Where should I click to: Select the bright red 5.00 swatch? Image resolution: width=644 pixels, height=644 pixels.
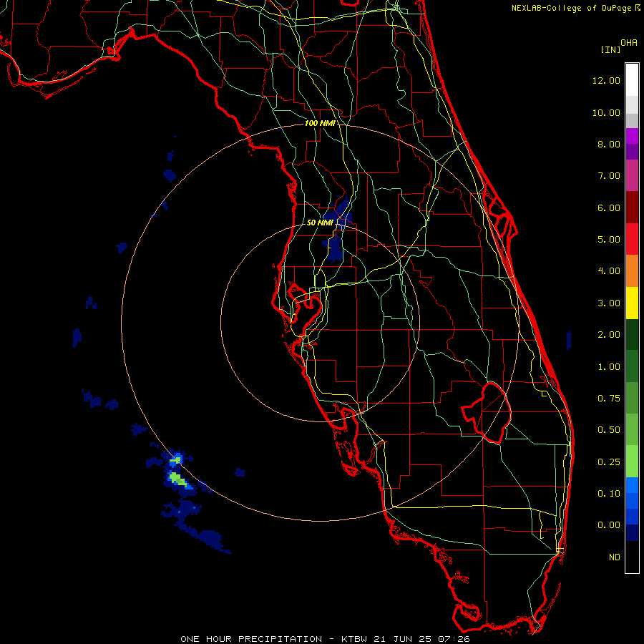[632, 239]
